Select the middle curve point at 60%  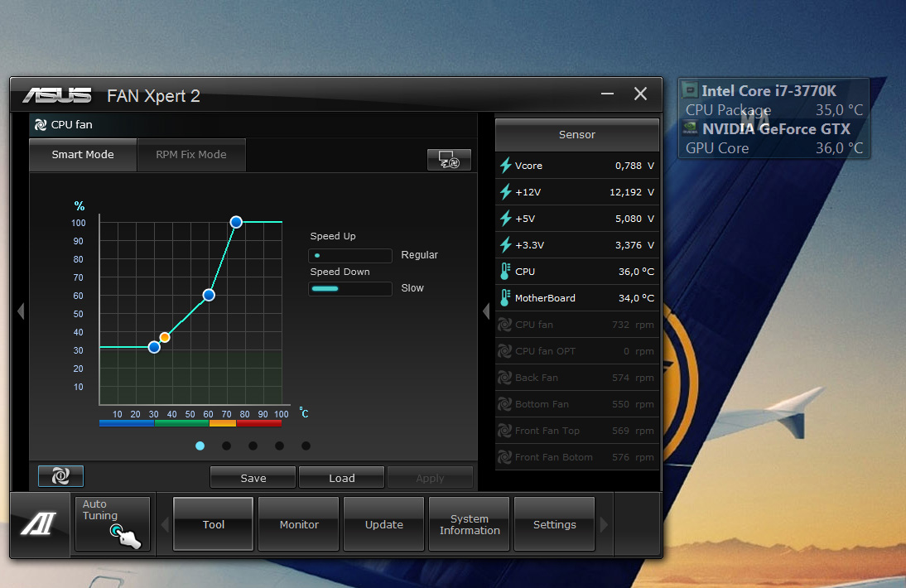click(210, 295)
